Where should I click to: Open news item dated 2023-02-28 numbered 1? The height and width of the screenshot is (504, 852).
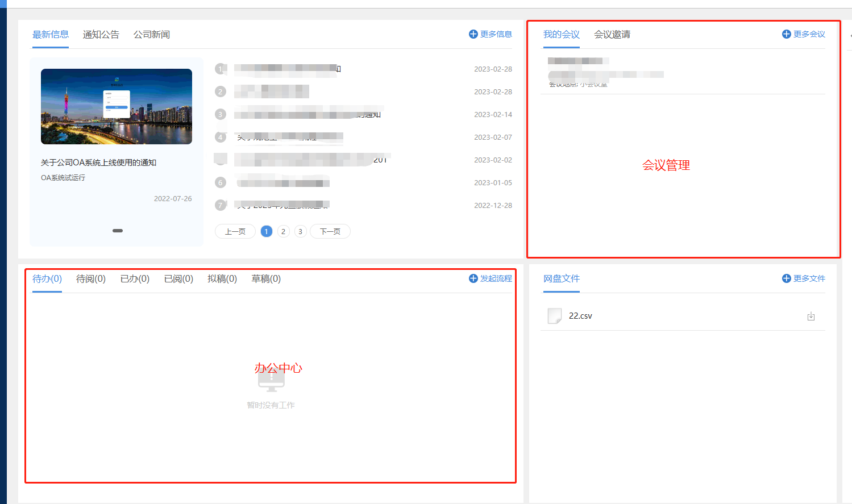click(363, 69)
